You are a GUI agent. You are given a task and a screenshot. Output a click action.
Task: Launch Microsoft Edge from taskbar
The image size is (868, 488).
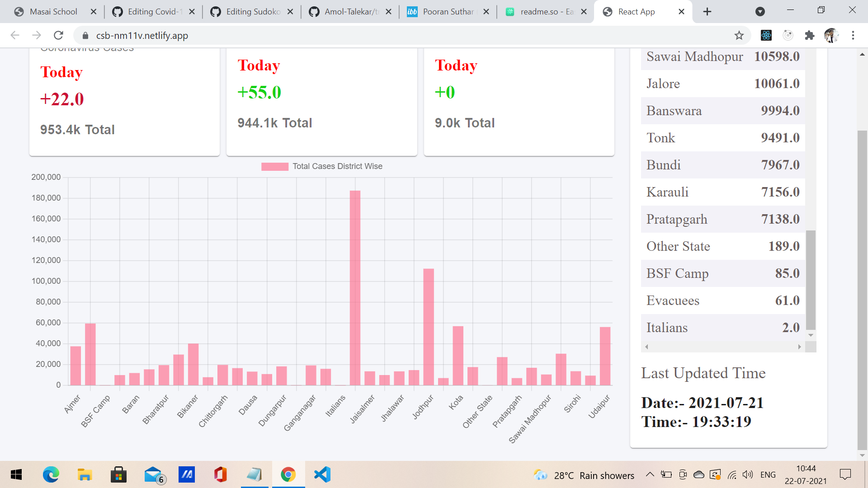tap(51, 474)
